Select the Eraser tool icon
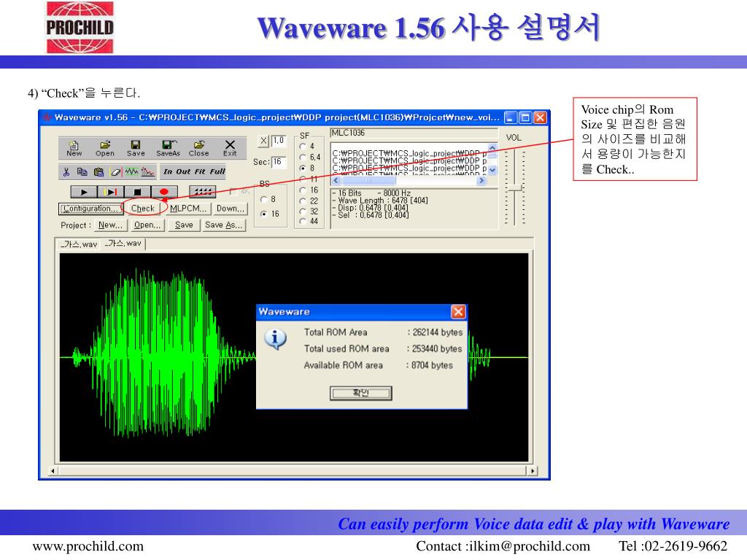The width and height of the screenshot is (747, 560). pos(116,172)
